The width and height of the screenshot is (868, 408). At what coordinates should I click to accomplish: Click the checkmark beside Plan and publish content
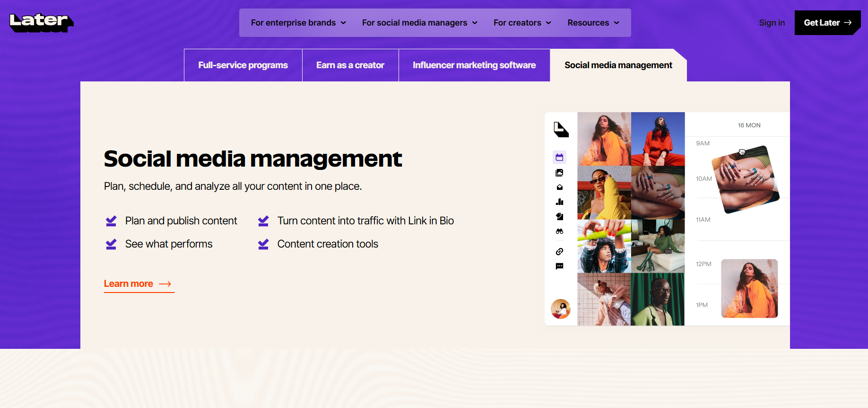pyautogui.click(x=111, y=221)
